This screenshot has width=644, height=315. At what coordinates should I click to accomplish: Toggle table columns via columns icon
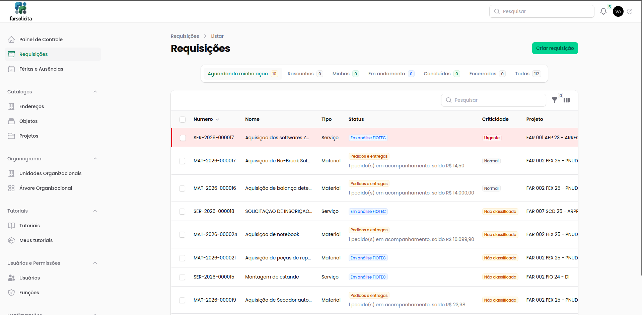click(567, 100)
